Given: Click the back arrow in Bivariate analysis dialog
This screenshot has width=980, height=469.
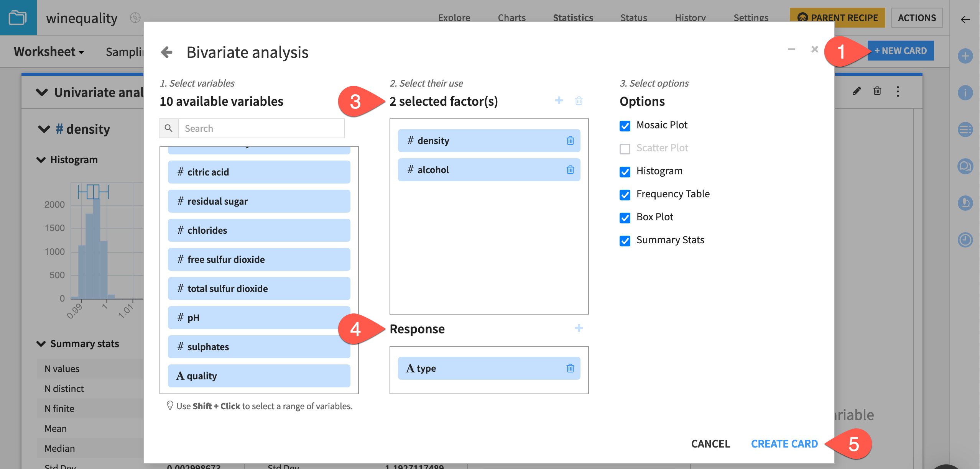Looking at the screenshot, I should pos(167,52).
